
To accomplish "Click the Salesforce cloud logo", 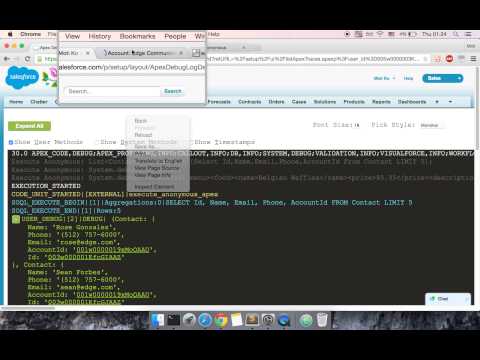I will point(22,77).
